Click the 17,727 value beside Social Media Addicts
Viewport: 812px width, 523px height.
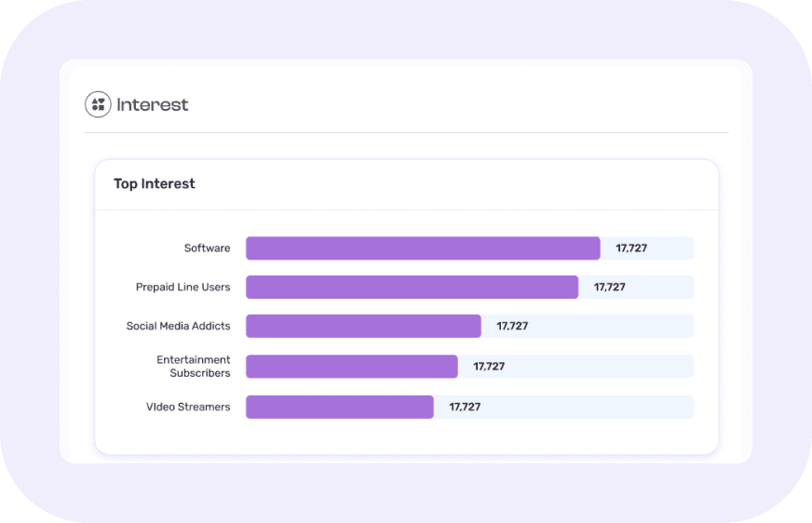coord(512,326)
